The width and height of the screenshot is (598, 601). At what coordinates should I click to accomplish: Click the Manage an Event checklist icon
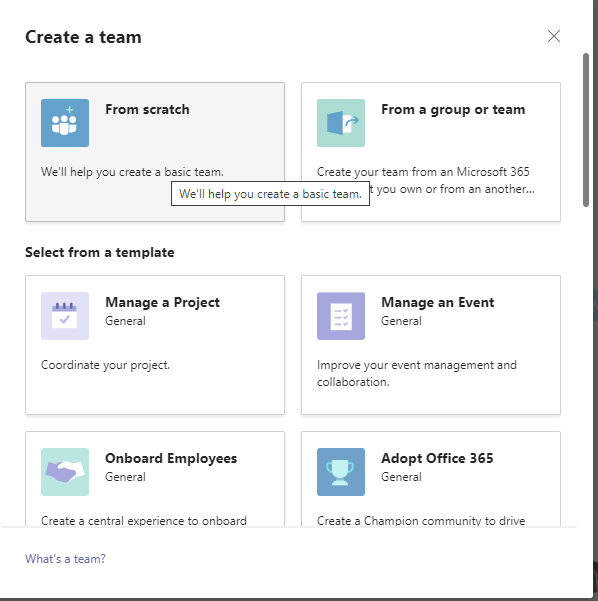pos(341,316)
